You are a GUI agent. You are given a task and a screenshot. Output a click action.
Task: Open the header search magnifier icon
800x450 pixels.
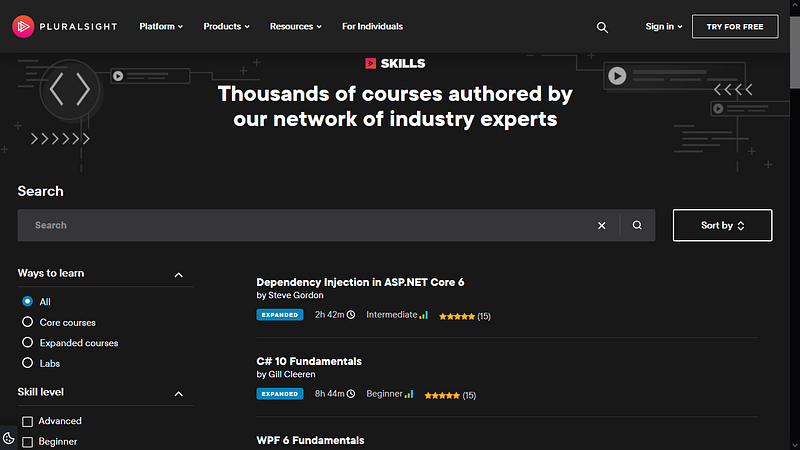click(x=602, y=27)
